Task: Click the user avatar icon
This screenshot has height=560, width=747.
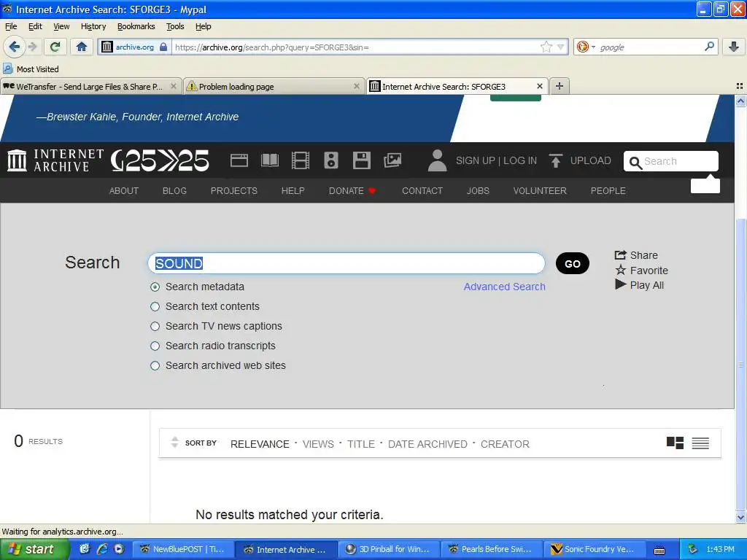Action: (438, 160)
